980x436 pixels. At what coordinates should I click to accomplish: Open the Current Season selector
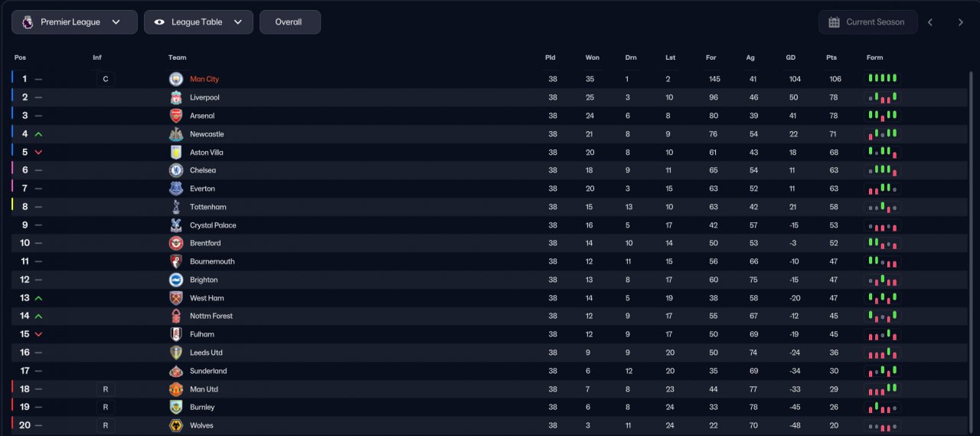[x=867, y=22]
